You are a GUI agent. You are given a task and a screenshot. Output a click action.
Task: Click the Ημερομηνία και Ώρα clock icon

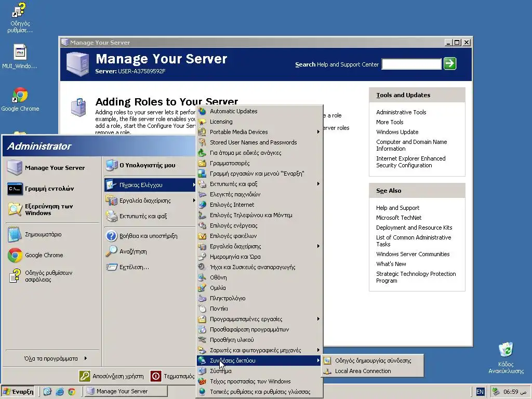202,257
